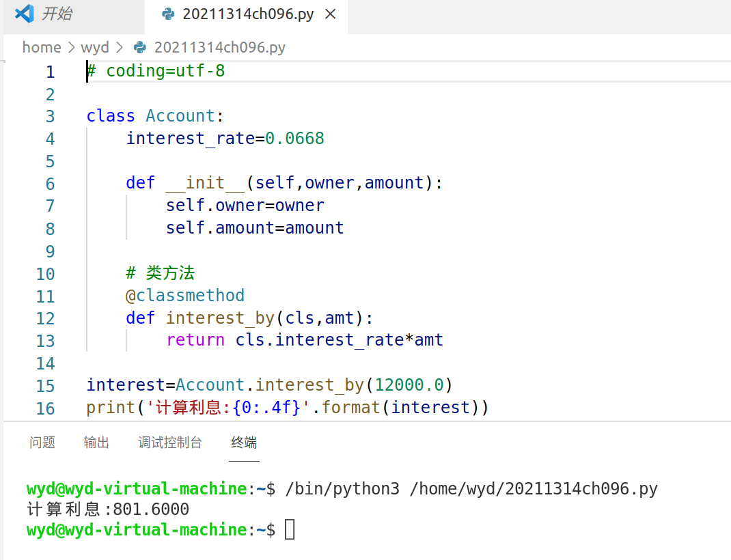731x560 pixels.
Task: Click the '/bin/python3' command in the terminal
Action: coord(342,489)
